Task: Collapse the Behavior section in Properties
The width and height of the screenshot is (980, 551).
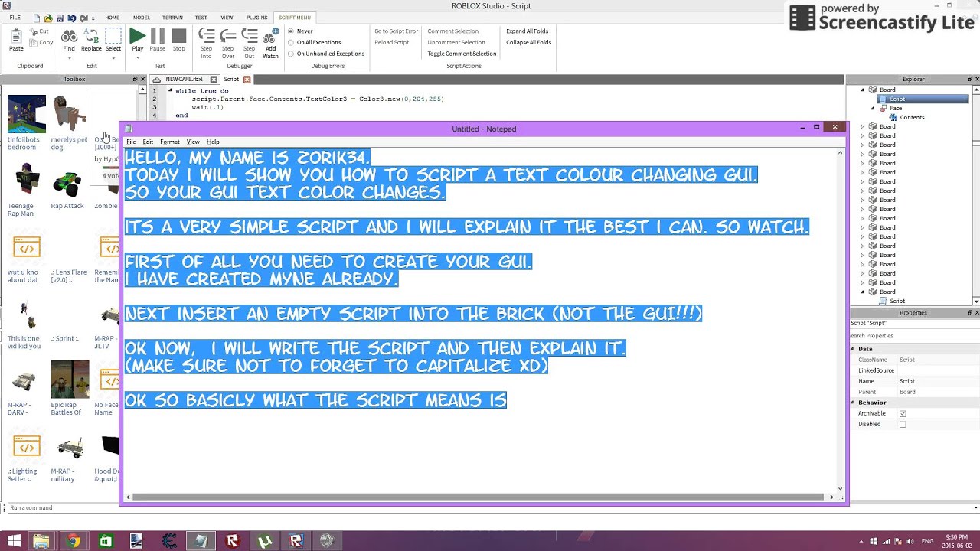Action: tap(853, 403)
